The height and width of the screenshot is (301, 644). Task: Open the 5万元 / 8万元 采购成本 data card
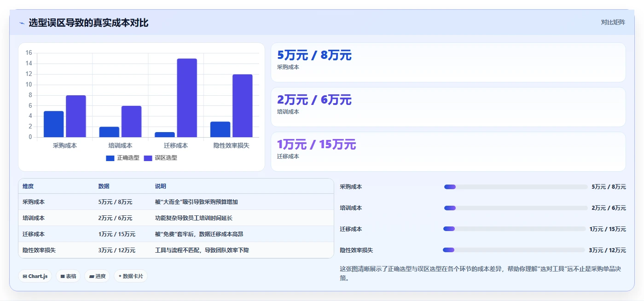point(448,62)
